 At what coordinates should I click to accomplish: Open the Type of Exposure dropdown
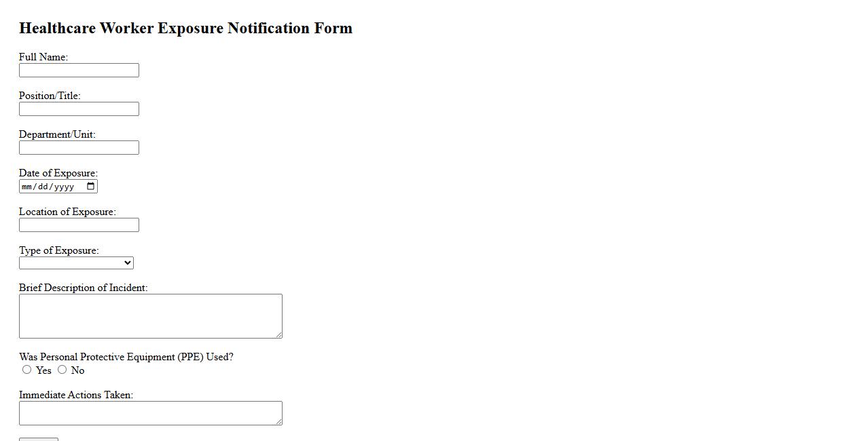76,263
